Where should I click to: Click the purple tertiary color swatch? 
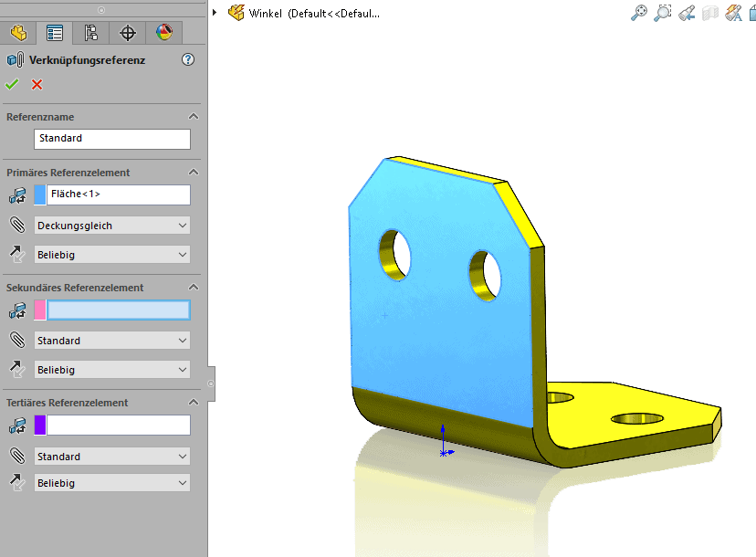[40, 426]
